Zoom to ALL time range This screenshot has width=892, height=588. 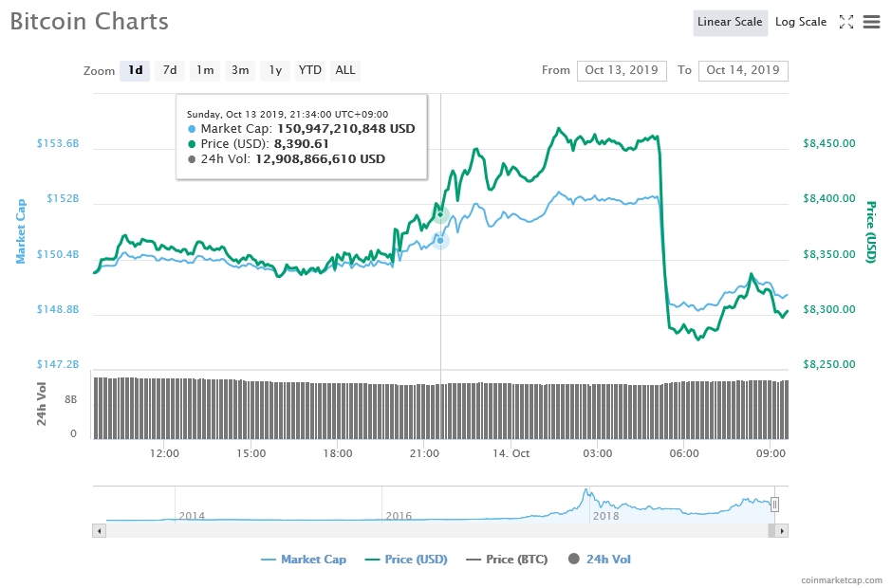(345, 70)
